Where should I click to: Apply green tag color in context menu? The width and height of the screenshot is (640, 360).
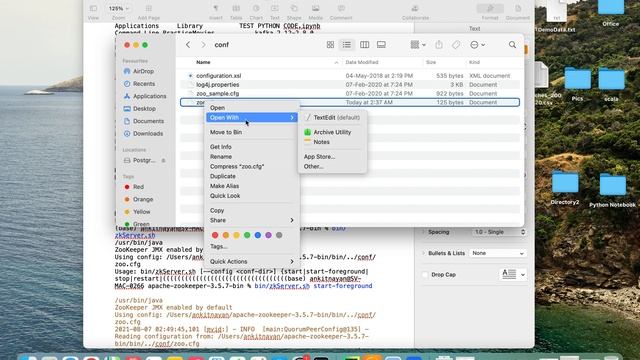coord(247,235)
